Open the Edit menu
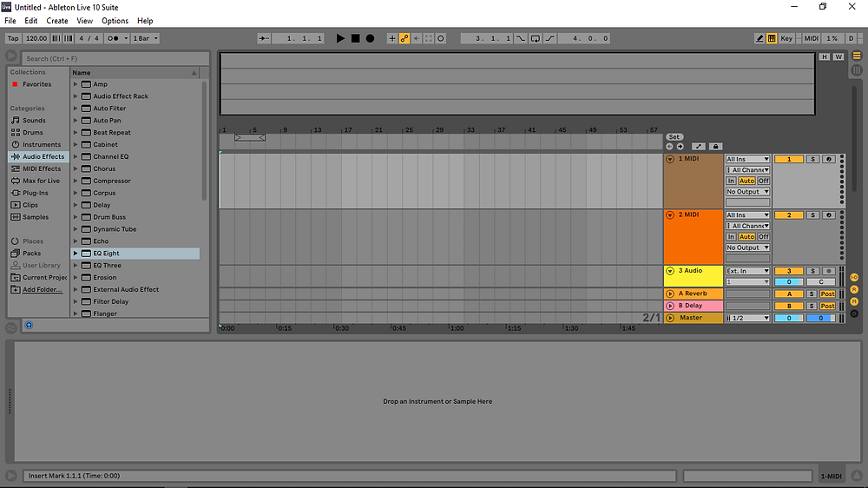 pos(31,21)
